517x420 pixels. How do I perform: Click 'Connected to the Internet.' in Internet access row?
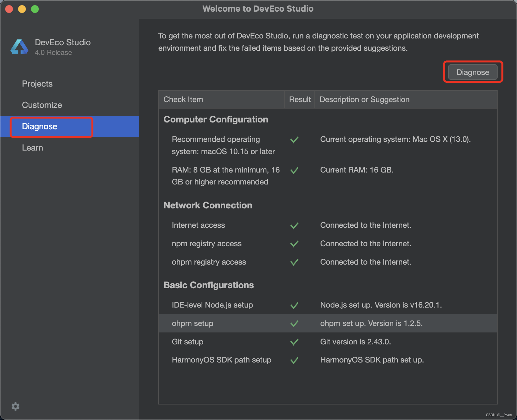point(365,225)
